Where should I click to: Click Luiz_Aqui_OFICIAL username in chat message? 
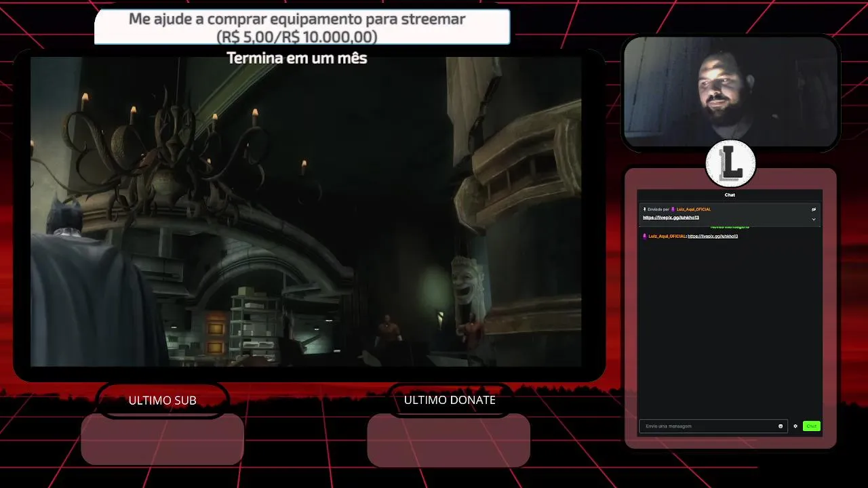pos(667,236)
